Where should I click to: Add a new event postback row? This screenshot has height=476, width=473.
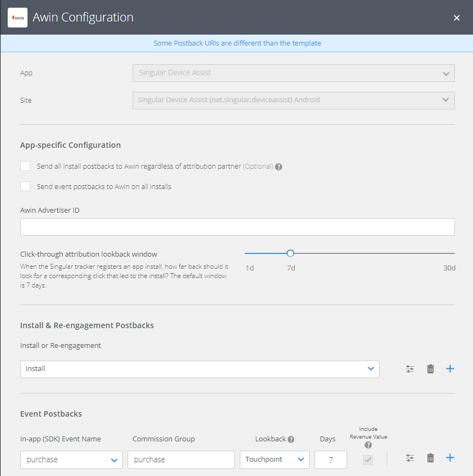pyautogui.click(x=450, y=458)
